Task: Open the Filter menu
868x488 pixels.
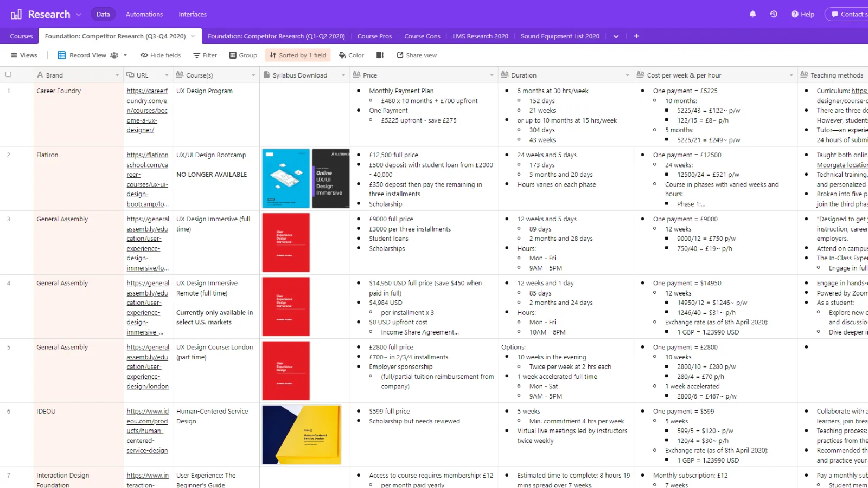Action: 205,55
